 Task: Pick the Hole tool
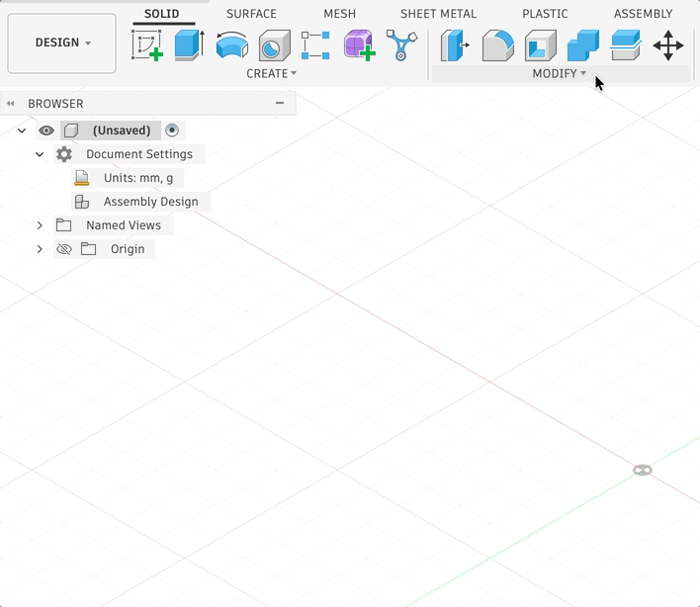(x=275, y=45)
